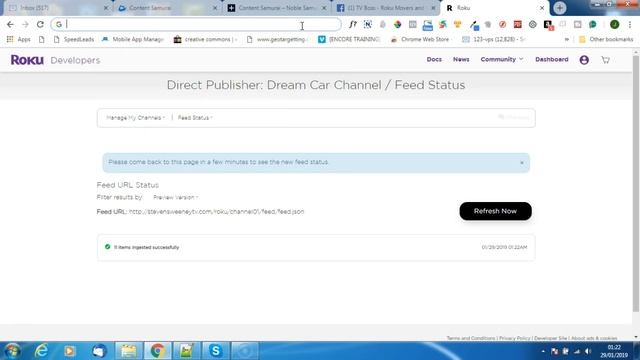
Task: Click the red PDF extension icon
Action: [518, 24]
